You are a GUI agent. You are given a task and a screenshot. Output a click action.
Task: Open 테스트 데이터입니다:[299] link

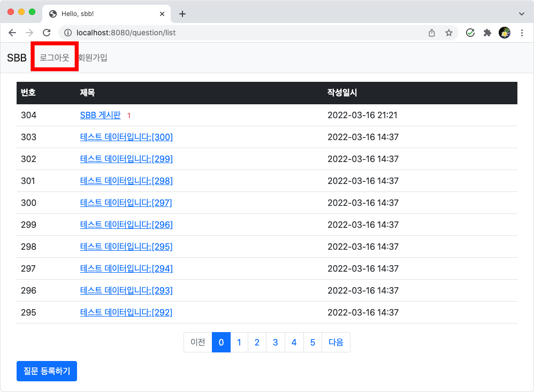(x=126, y=159)
